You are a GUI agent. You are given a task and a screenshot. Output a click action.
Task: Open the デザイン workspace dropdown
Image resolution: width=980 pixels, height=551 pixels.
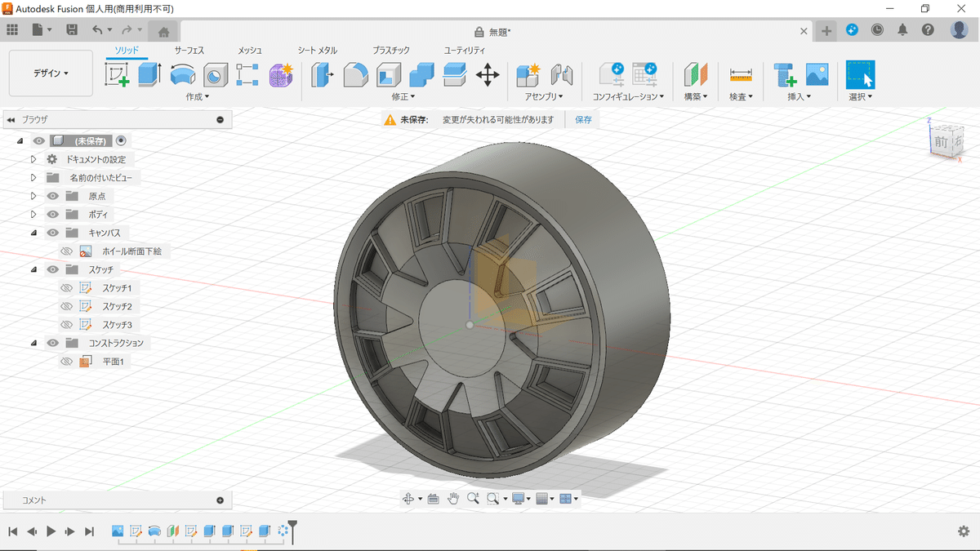click(x=51, y=73)
